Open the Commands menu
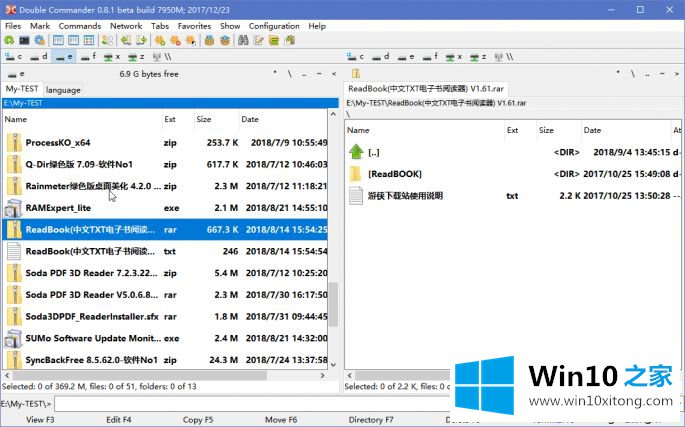Screen dimensions: 685x427 80,26
